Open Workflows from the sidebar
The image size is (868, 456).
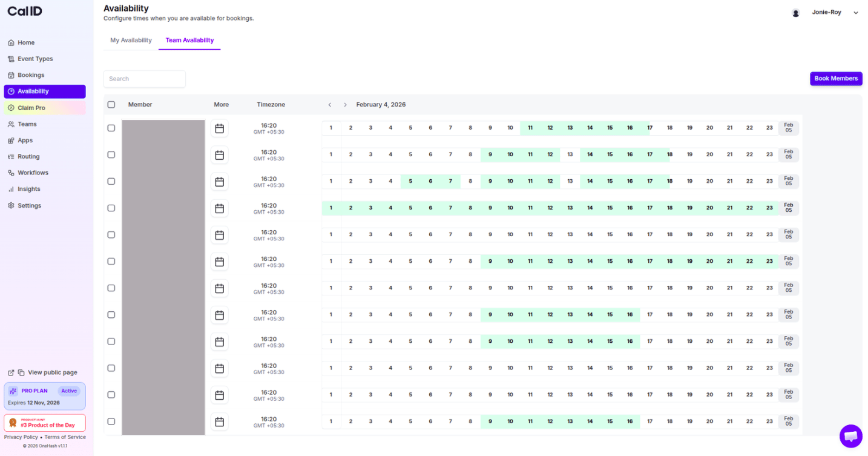pos(44,173)
